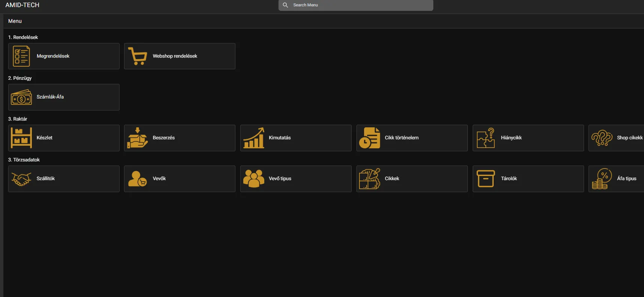Click the Beszerzés box-in-hand icon
The width and height of the screenshot is (644, 297).
[x=138, y=138]
